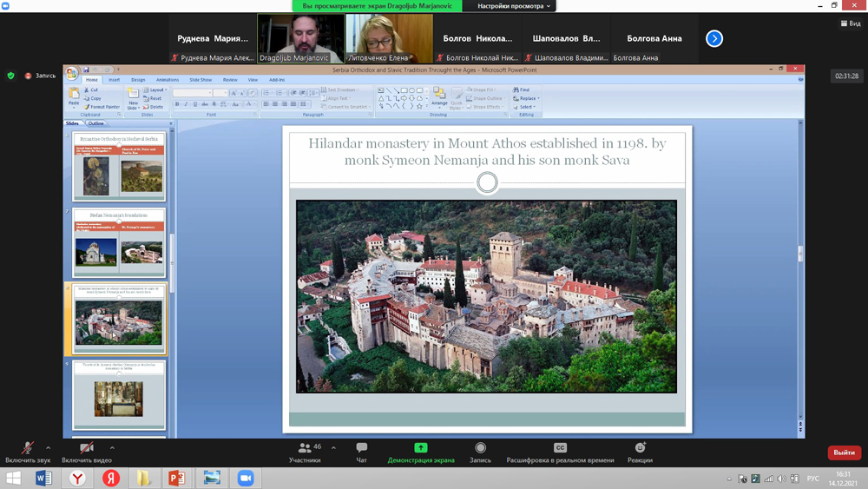868x489 pixels.
Task: Open the Настройки просмотра dropdown
Action: pos(514,6)
